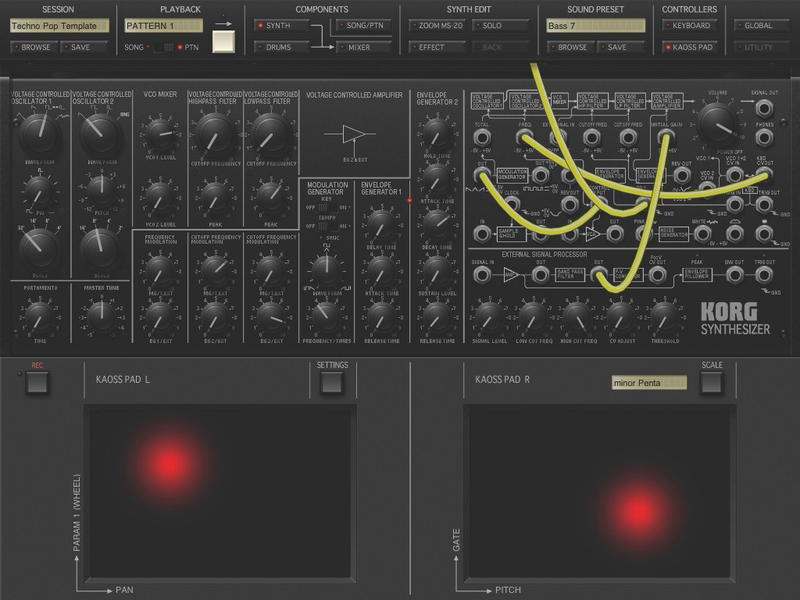This screenshot has height=600, width=800.
Task: Open the minor Penta scale display
Action: pyautogui.click(x=649, y=383)
